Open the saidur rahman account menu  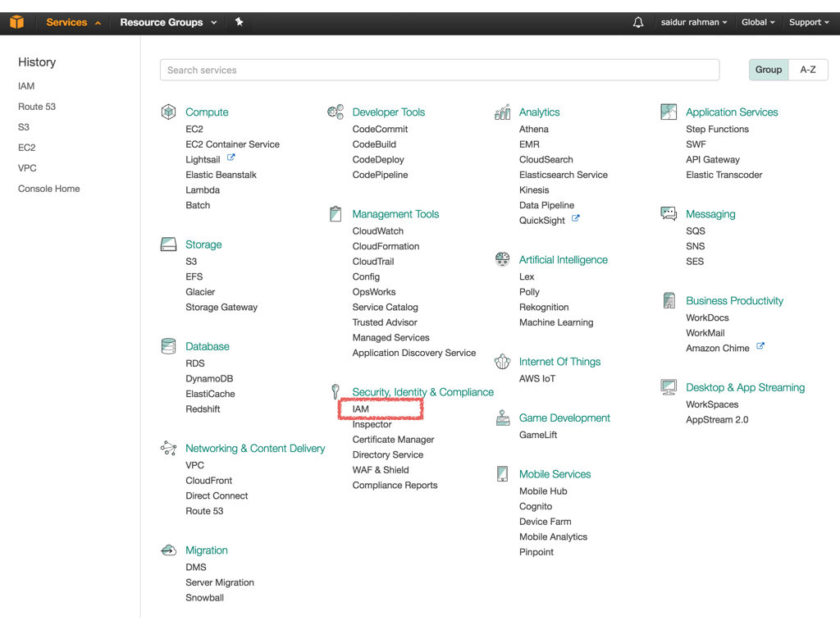click(x=693, y=22)
